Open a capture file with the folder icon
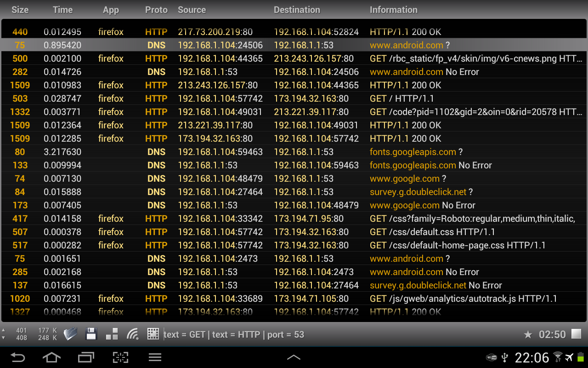588x368 pixels. [70, 334]
